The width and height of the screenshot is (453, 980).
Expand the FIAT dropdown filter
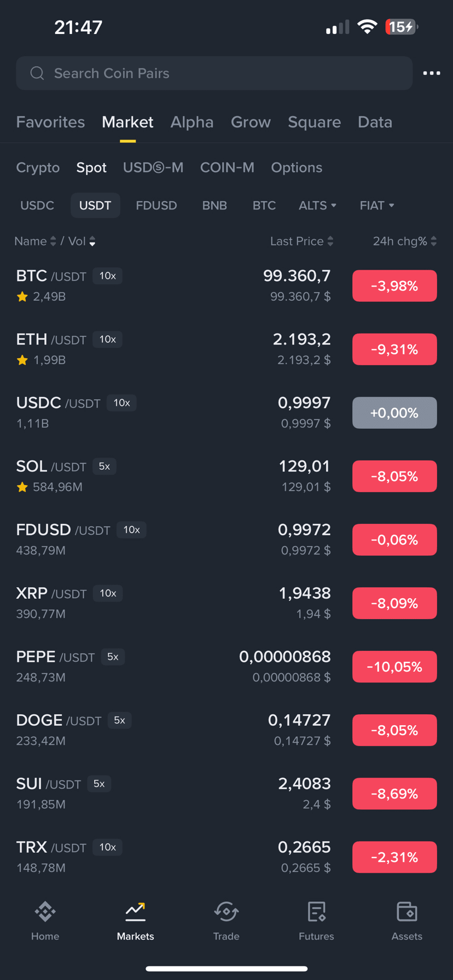pos(376,206)
